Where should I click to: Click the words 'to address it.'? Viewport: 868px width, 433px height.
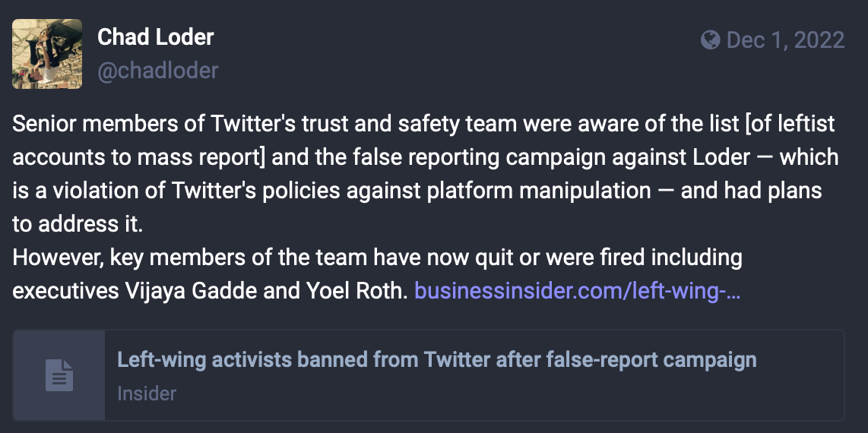tap(78, 224)
